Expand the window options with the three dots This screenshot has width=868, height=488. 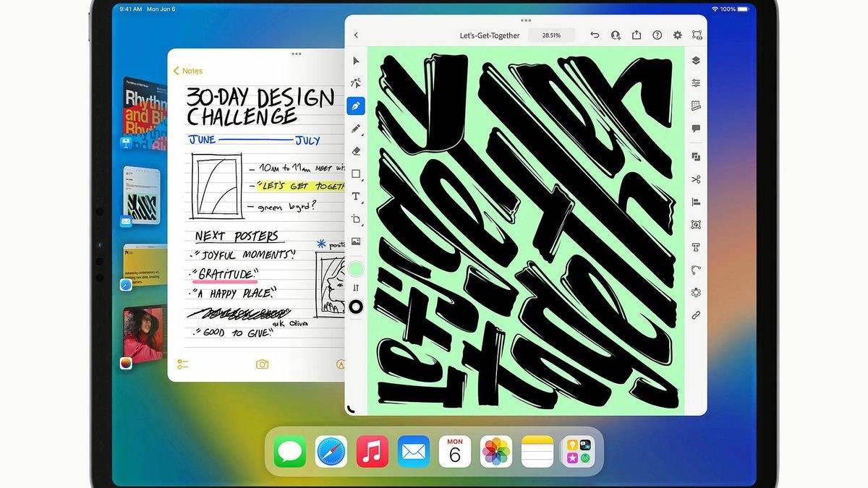click(x=526, y=21)
